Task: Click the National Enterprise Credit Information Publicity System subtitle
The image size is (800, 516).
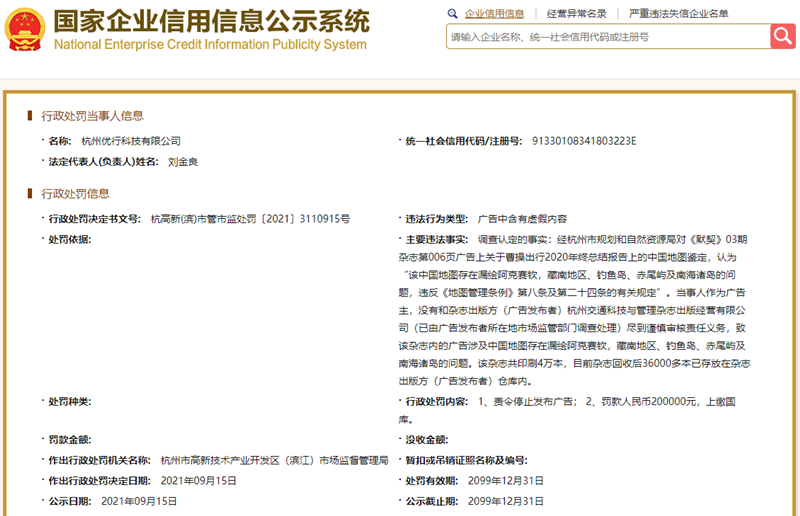Action: [210, 44]
